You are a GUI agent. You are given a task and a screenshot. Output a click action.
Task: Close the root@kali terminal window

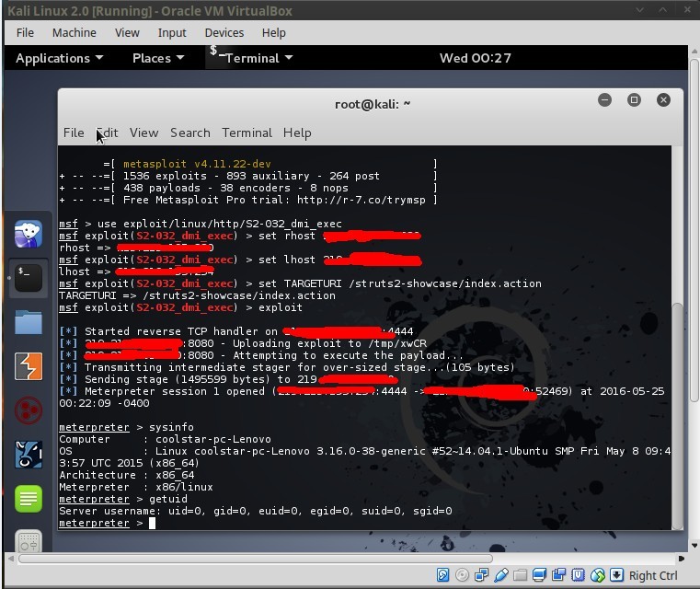click(663, 100)
